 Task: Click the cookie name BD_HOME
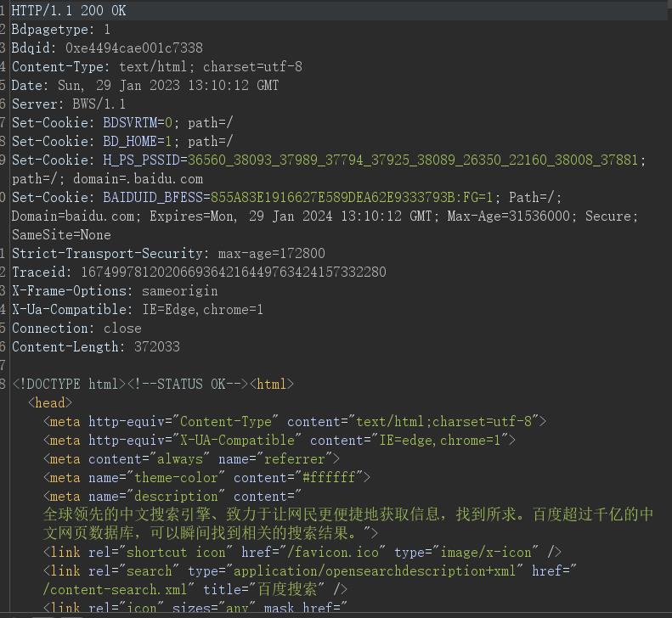click(130, 141)
